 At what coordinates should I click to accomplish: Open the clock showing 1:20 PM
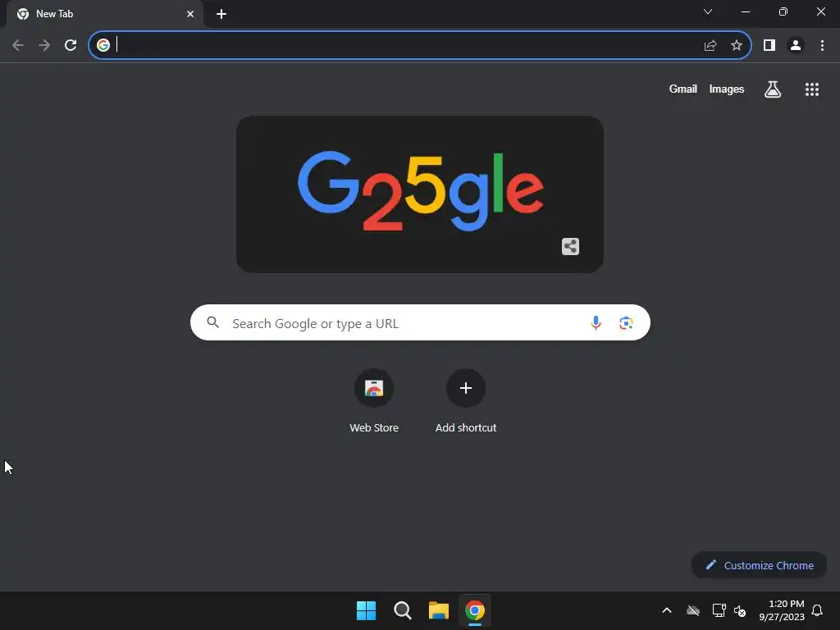point(782,610)
